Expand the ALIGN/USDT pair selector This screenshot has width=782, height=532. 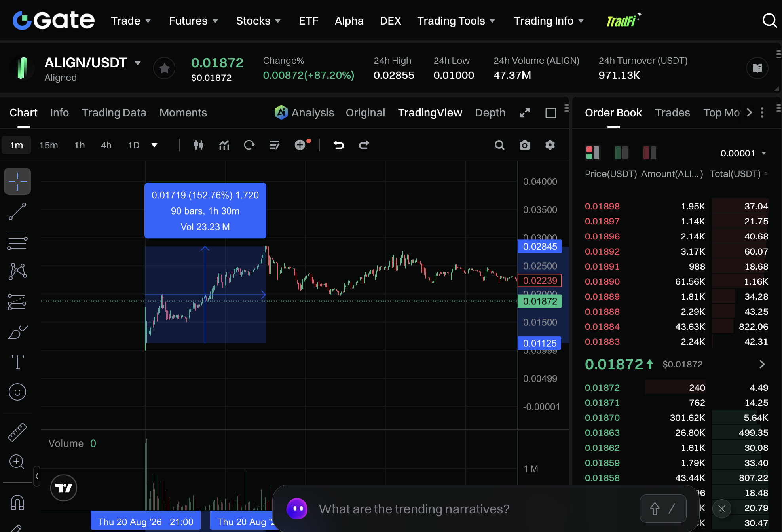click(x=138, y=63)
